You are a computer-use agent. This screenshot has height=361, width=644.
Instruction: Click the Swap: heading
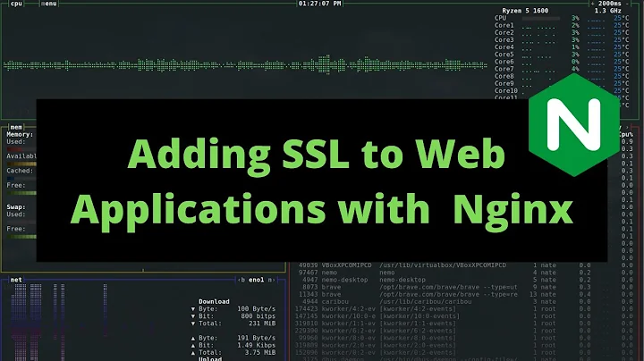[x=16, y=207]
